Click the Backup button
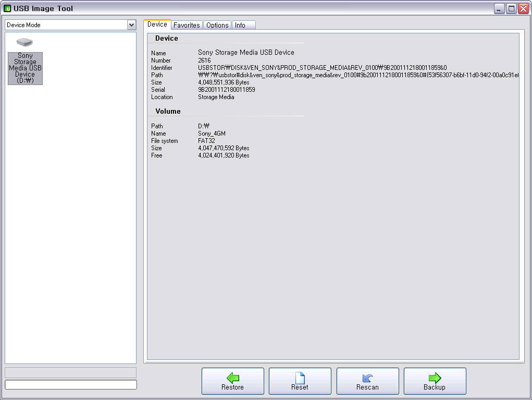532x400 pixels. [x=435, y=381]
